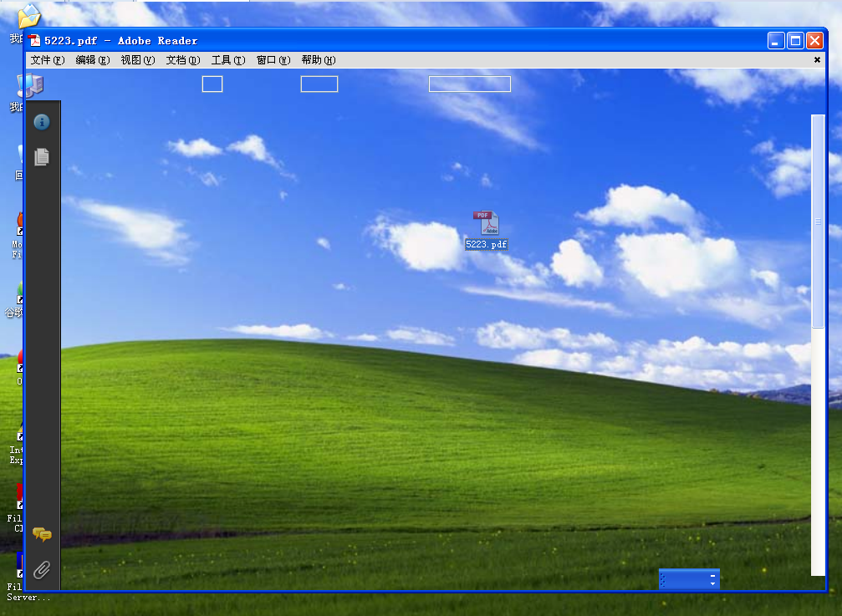Open the 文档(D) menu
Viewport: 842px width, 616px height.
[x=182, y=60]
